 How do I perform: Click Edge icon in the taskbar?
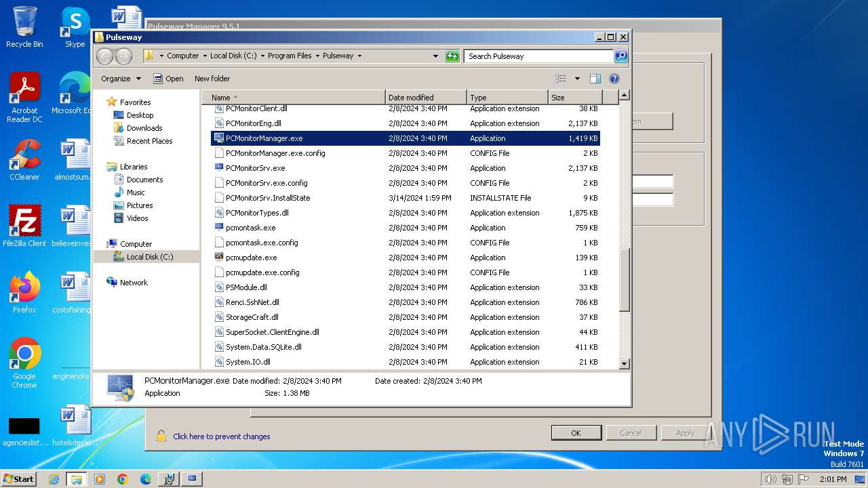[146, 479]
